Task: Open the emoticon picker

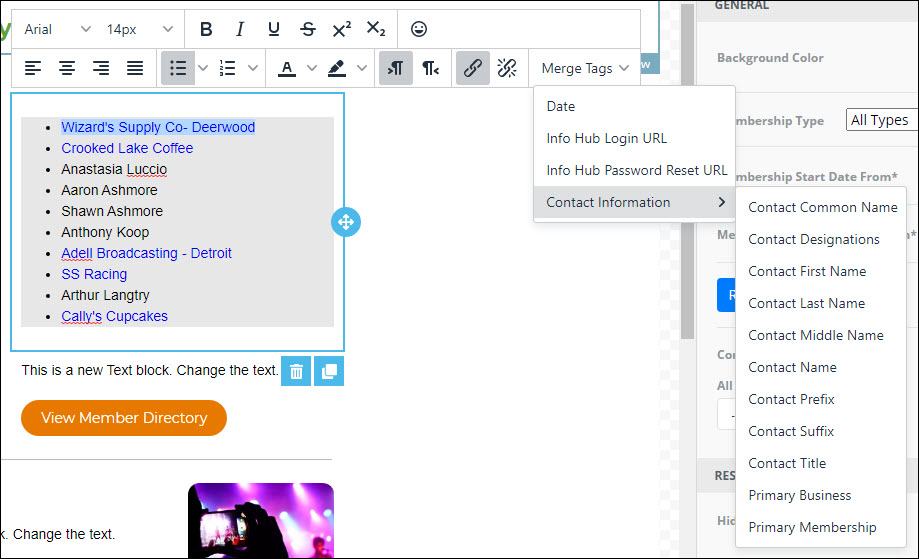Action: pos(418,29)
